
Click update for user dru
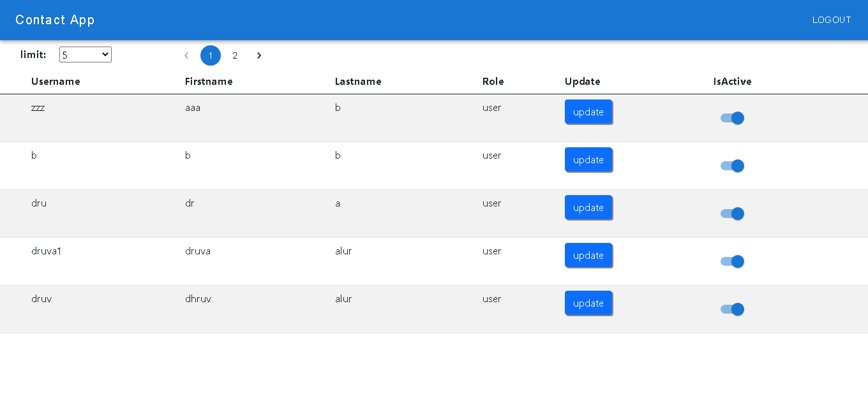588,207
